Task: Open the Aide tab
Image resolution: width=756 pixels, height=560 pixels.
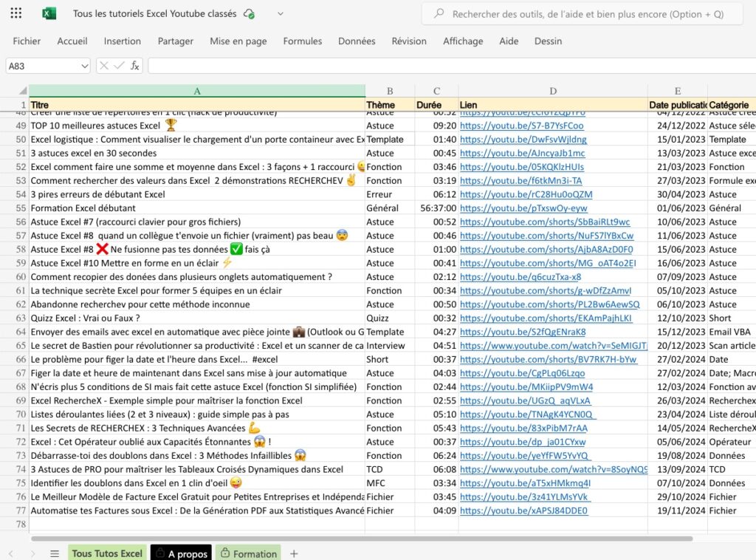Action: 509,41
